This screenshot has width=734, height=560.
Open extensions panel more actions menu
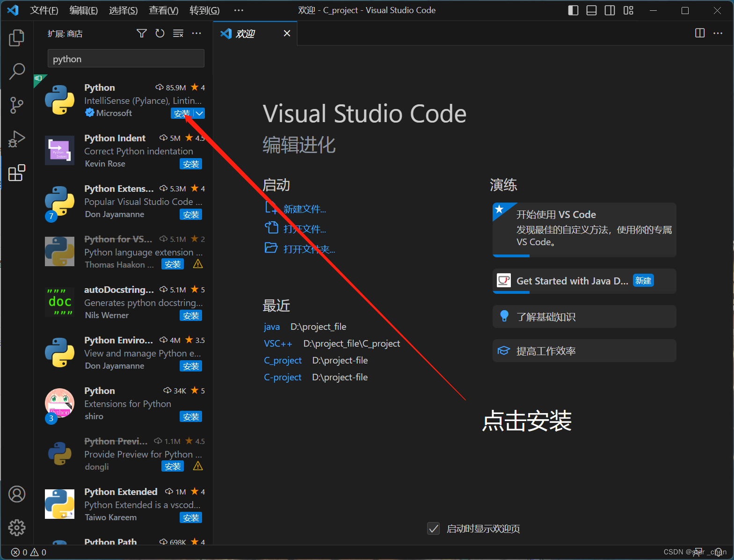[x=196, y=33]
